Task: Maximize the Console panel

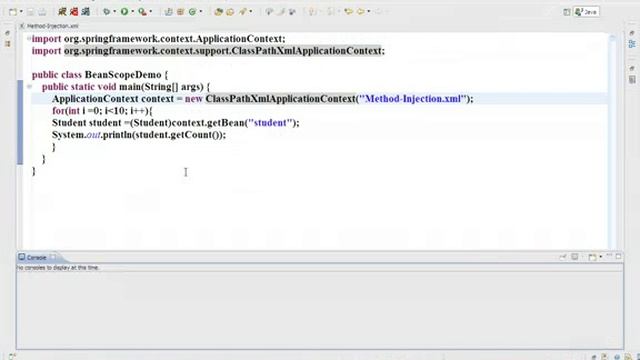Action: 618,256
